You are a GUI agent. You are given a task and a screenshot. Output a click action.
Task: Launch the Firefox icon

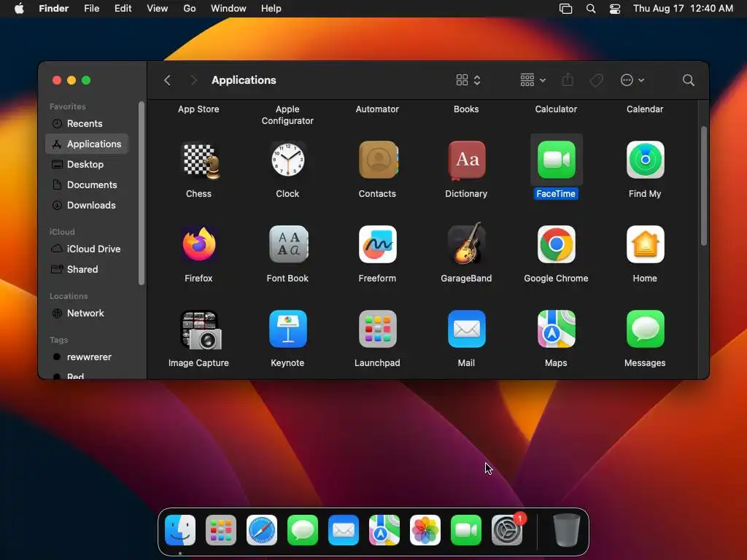[x=199, y=244]
